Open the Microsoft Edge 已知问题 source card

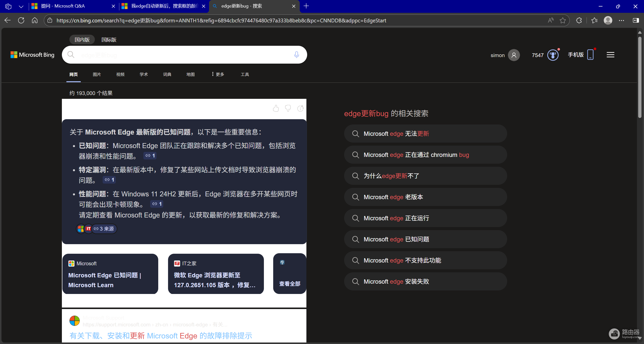coord(110,274)
